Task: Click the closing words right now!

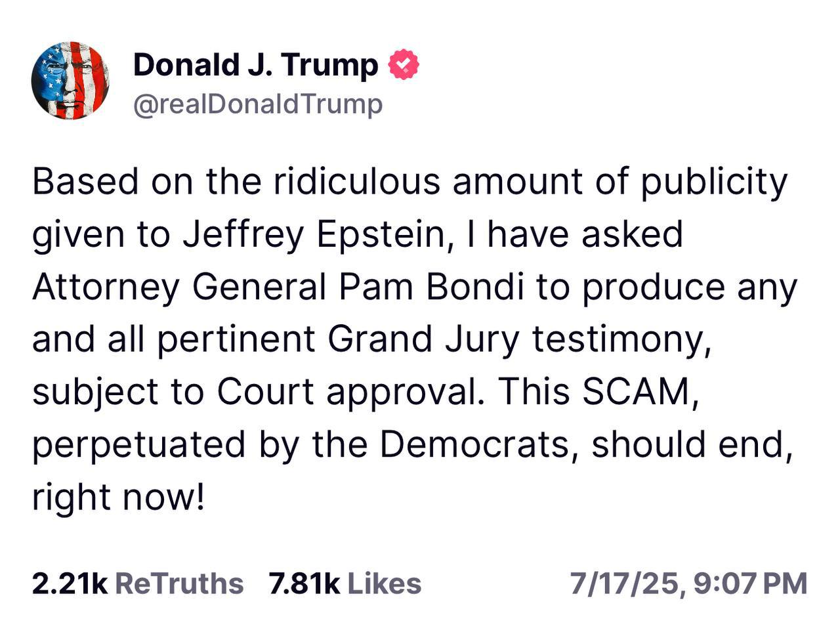Action: tap(118, 498)
